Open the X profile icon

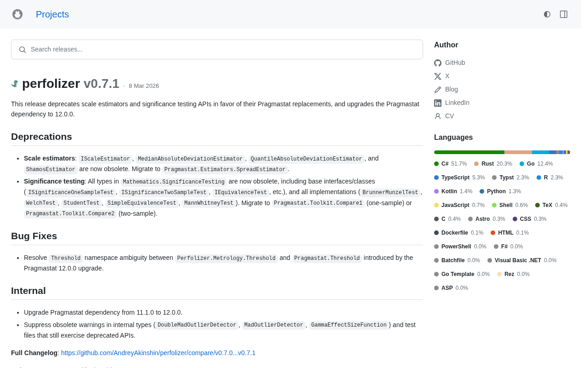pyautogui.click(x=438, y=76)
